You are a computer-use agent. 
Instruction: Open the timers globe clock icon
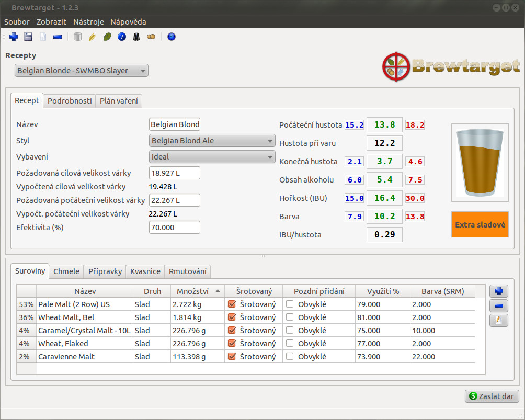click(x=172, y=37)
